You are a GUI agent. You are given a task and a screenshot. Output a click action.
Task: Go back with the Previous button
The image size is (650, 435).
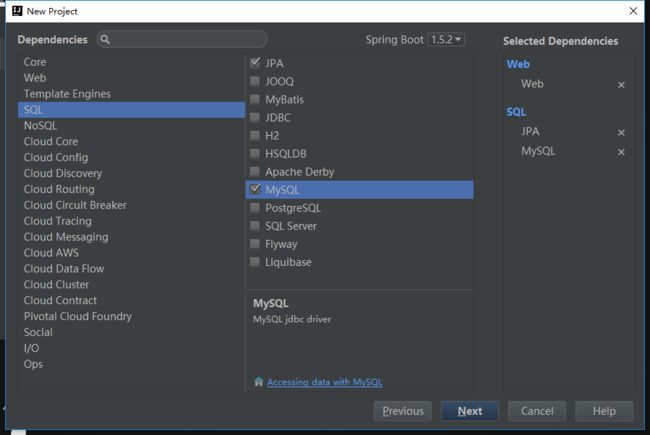coord(403,411)
